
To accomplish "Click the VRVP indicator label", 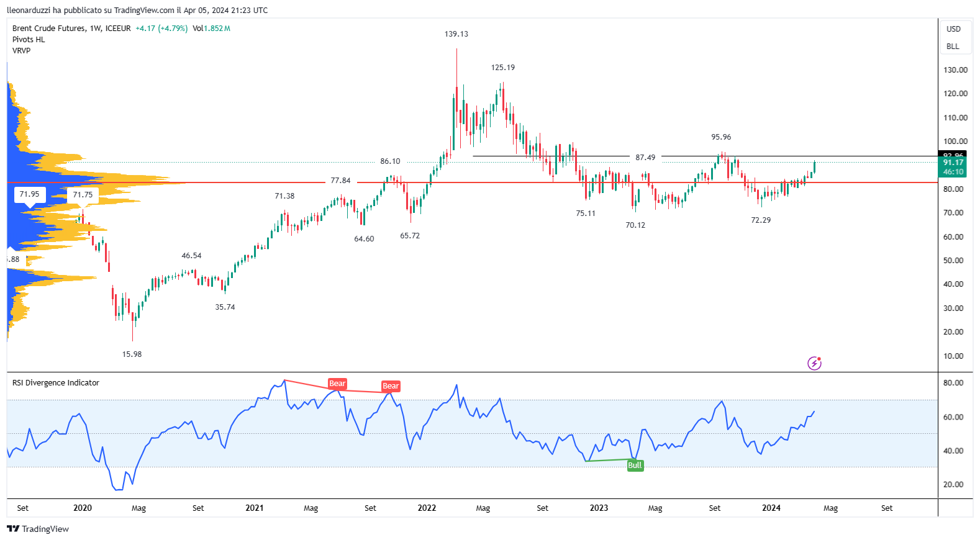I will 21,51.
